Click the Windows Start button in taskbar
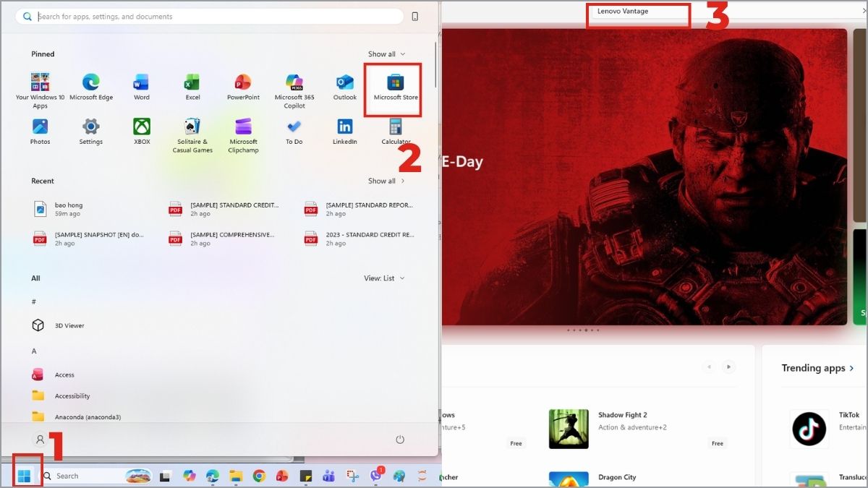 click(x=24, y=476)
